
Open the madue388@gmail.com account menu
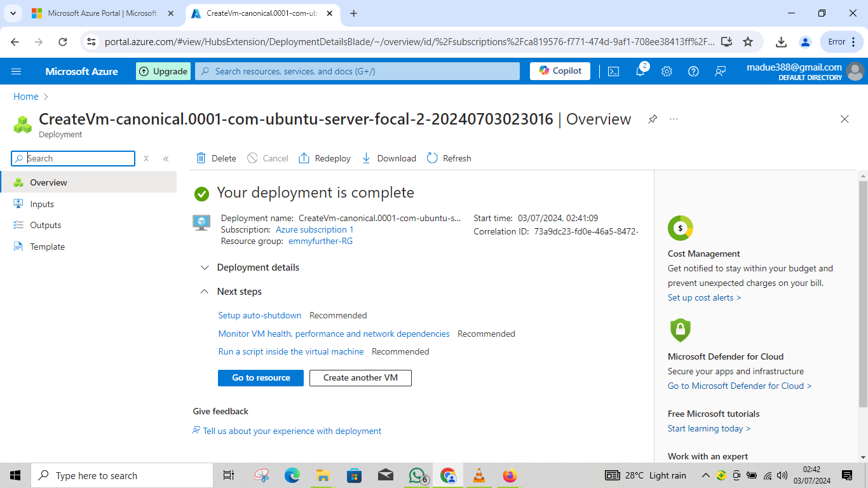coord(805,71)
